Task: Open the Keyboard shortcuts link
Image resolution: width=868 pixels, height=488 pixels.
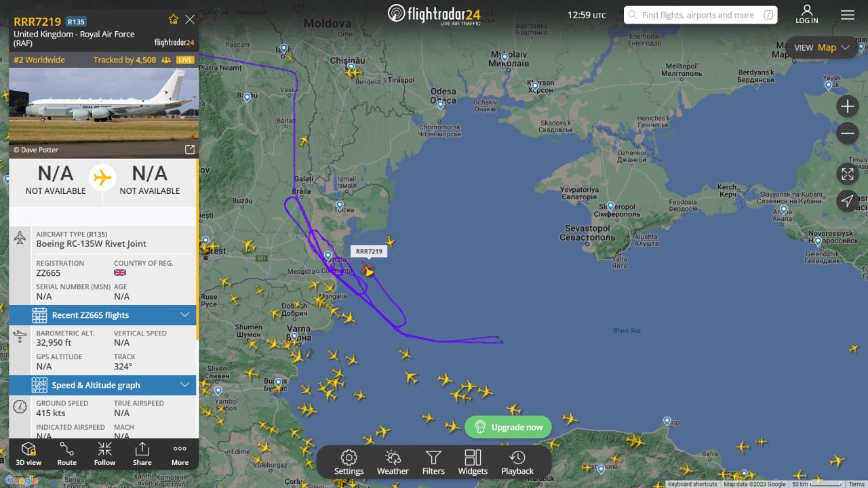Action: 692,484
